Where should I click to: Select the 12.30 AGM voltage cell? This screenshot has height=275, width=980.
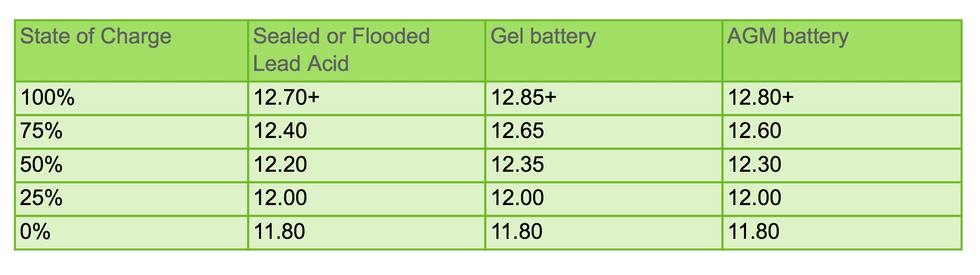842,165
